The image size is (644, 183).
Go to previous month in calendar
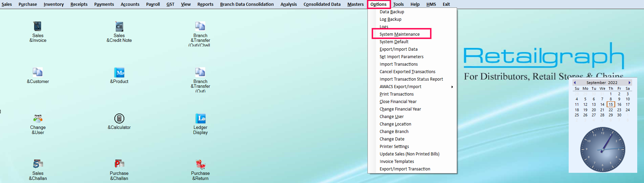pos(574,83)
